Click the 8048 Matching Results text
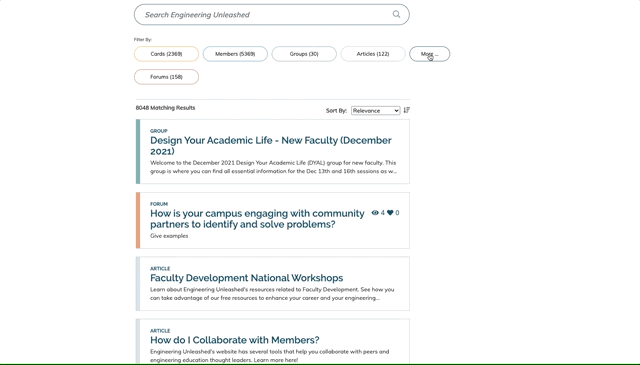 tap(165, 108)
